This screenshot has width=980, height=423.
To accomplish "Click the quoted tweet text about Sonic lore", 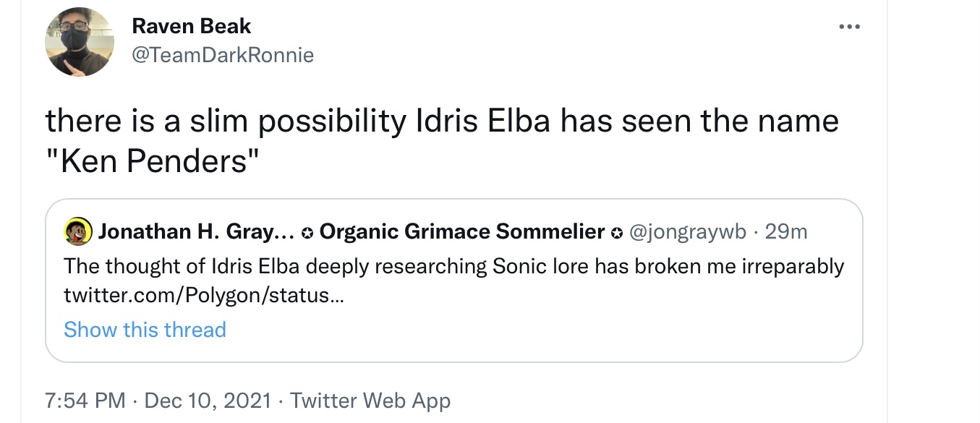I will point(453,267).
